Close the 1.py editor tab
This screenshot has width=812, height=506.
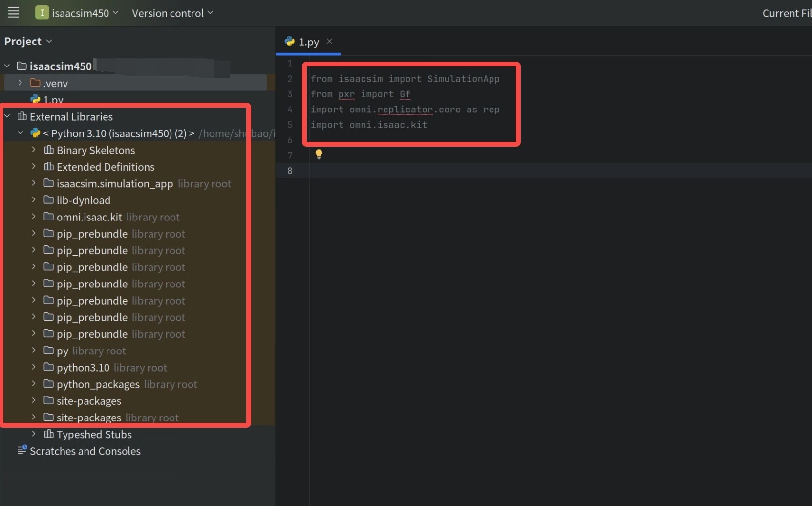point(329,41)
